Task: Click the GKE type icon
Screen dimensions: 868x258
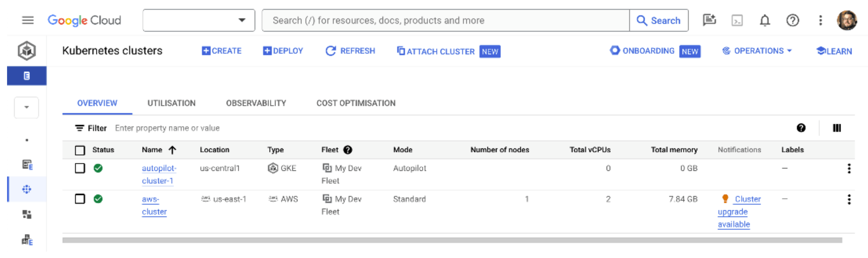Action: (x=272, y=168)
